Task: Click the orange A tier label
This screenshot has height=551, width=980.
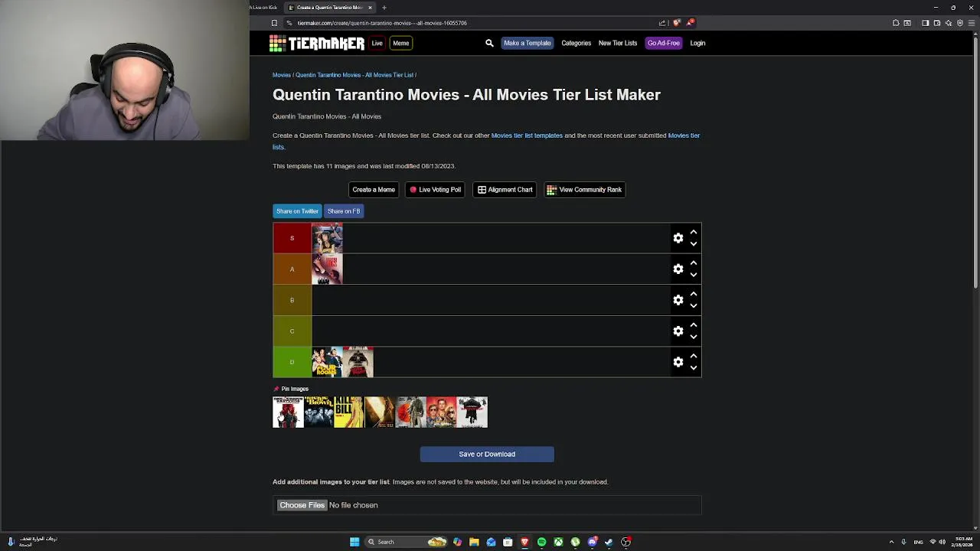Action: pyautogui.click(x=292, y=269)
